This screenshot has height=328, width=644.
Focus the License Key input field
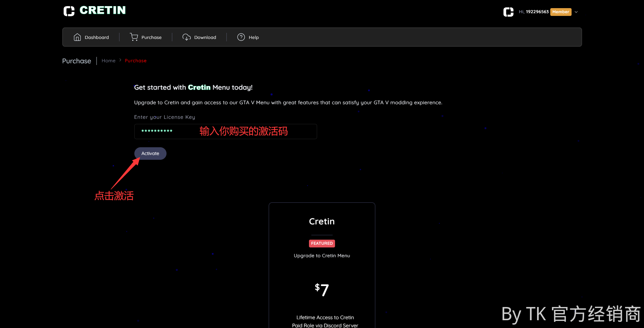point(225,131)
